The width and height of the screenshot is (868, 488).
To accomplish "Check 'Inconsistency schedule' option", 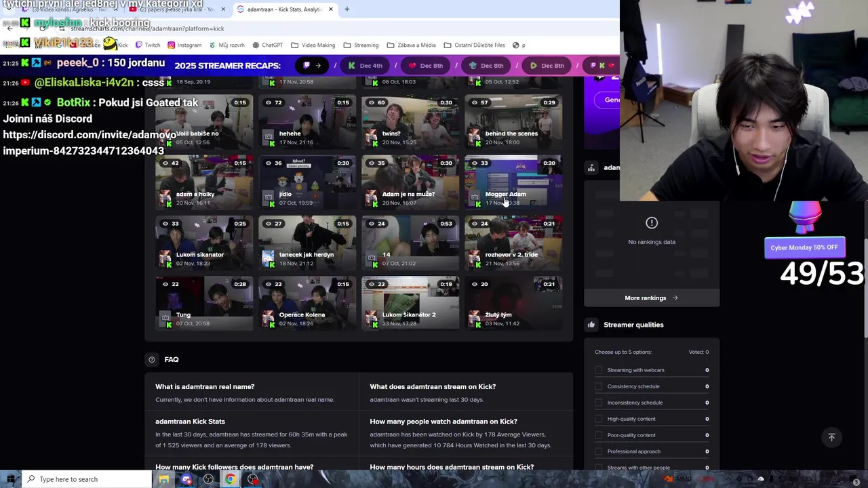I will (x=599, y=403).
